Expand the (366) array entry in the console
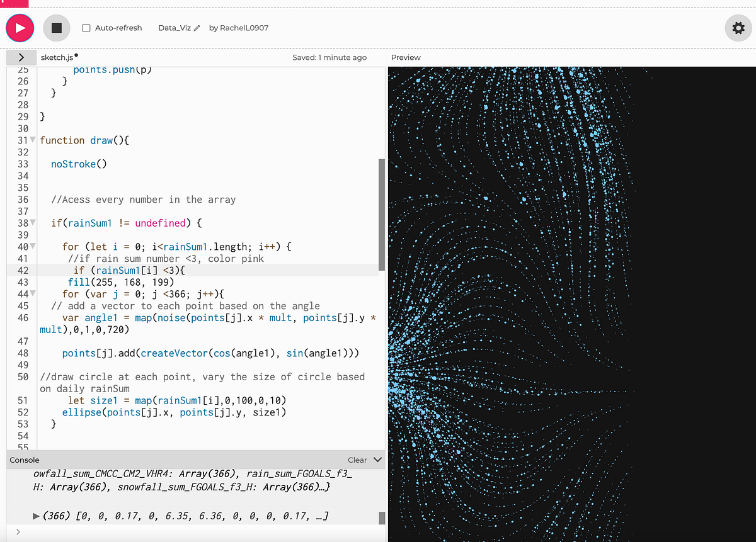The width and height of the screenshot is (756, 542). coord(37,516)
